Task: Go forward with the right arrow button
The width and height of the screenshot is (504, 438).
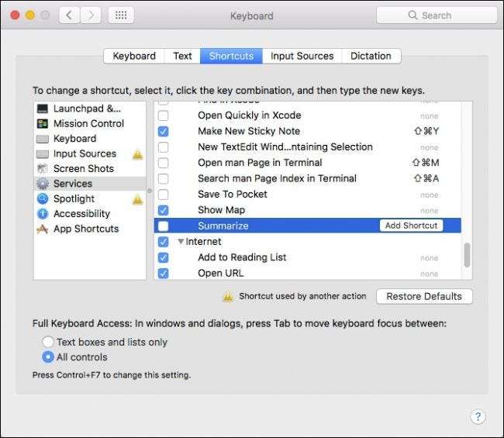Action: 91,15
